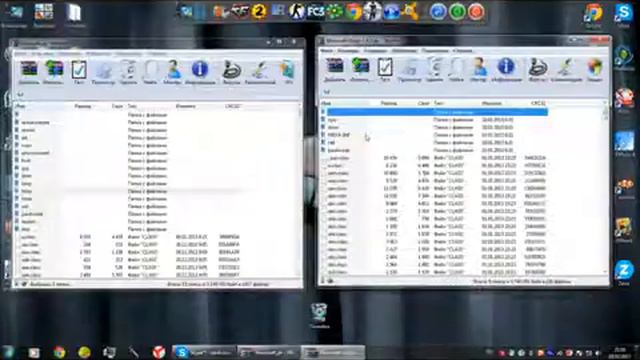Click Comment (Комментарий) icon in left window
640x360 pixels.
point(260,73)
